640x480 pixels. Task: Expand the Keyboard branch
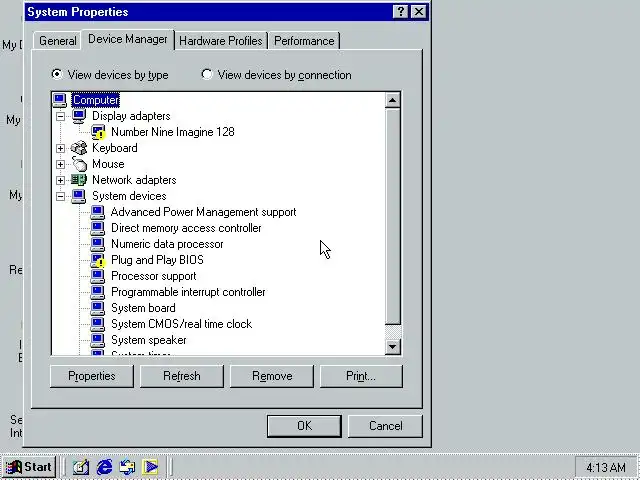pos(60,148)
